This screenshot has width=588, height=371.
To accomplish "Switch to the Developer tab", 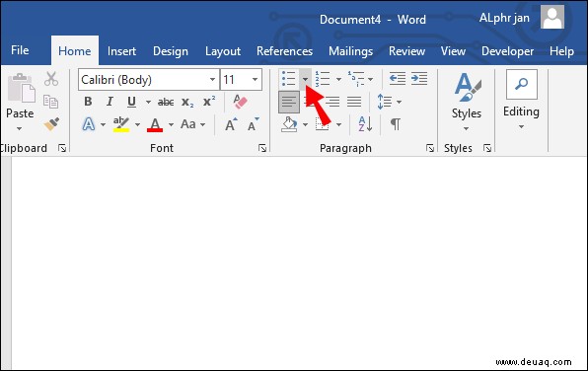I will tap(507, 51).
